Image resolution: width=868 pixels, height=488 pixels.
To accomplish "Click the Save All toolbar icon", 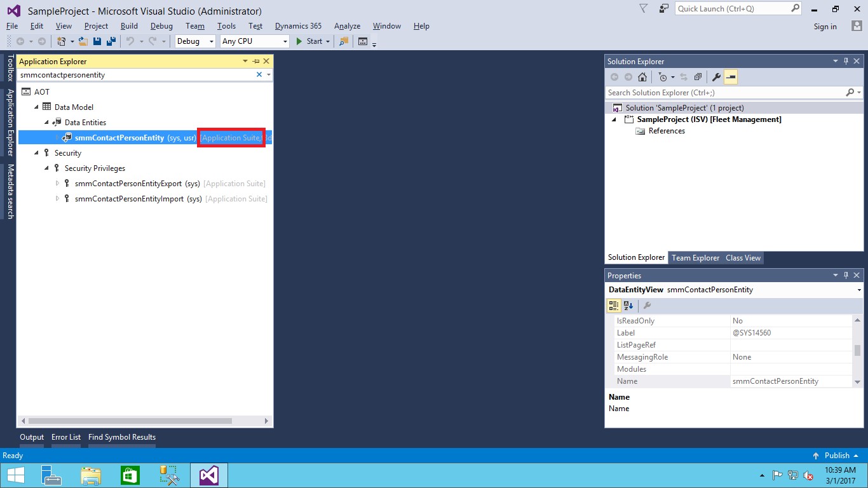I will [x=111, y=41].
